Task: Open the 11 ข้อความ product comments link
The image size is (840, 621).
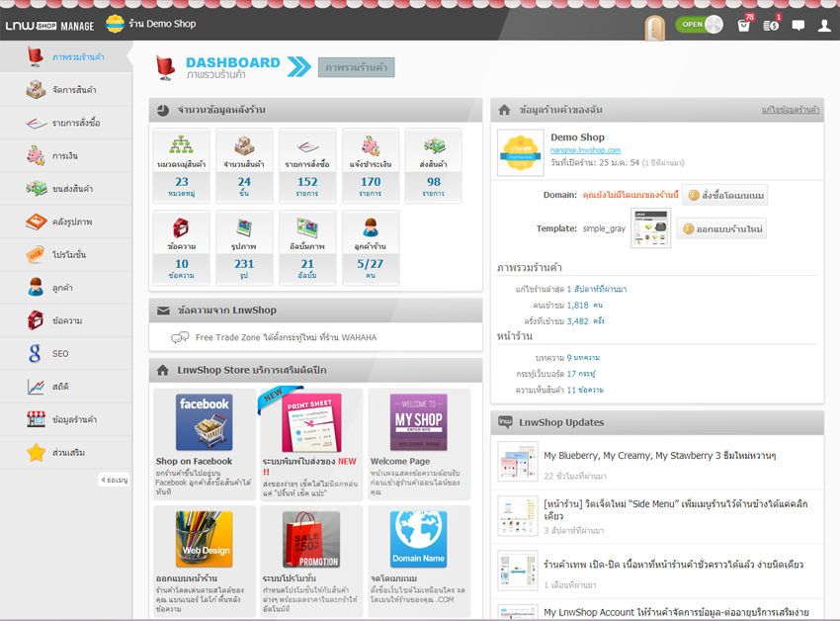Action: click(585, 390)
